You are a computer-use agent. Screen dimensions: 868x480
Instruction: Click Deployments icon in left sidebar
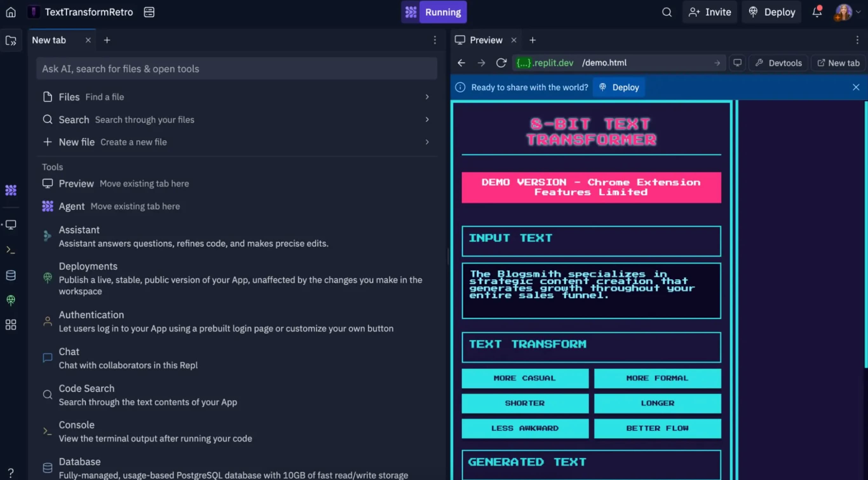tap(11, 300)
